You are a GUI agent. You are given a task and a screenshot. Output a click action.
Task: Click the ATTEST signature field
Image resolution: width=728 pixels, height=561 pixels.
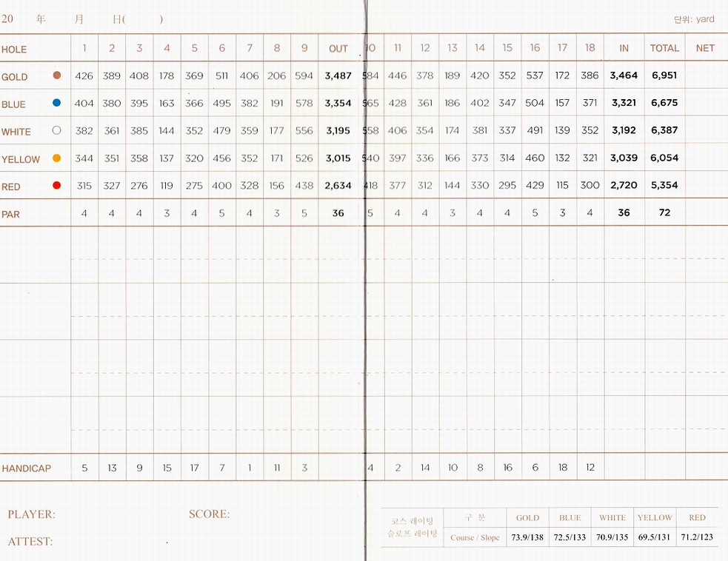pyautogui.click(x=111, y=542)
